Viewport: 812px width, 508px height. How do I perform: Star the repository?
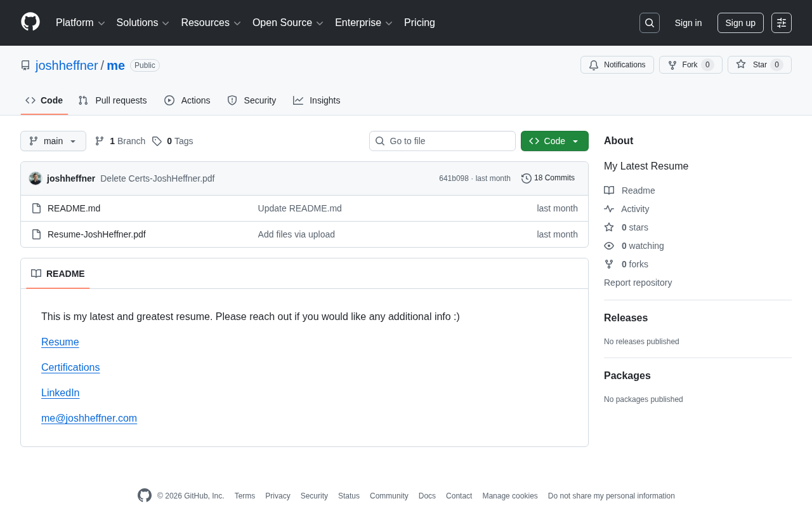[759, 65]
